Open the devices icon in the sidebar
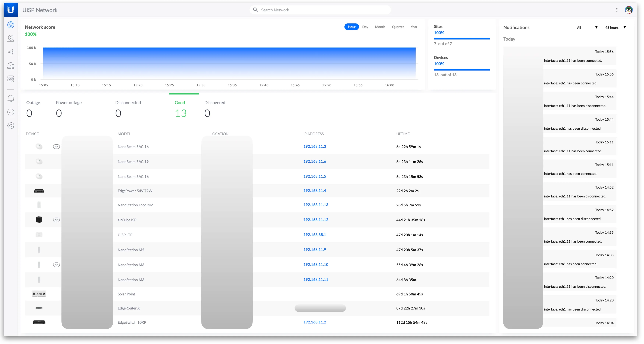The image size is (644, 344). [x=11, y=66]
